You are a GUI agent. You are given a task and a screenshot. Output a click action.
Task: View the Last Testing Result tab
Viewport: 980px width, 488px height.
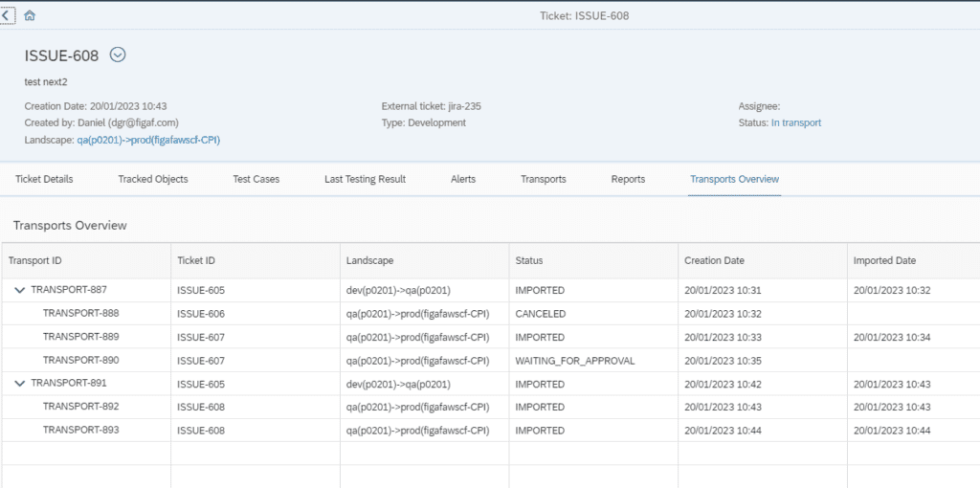pyautogui.click(x=365, y=179)
